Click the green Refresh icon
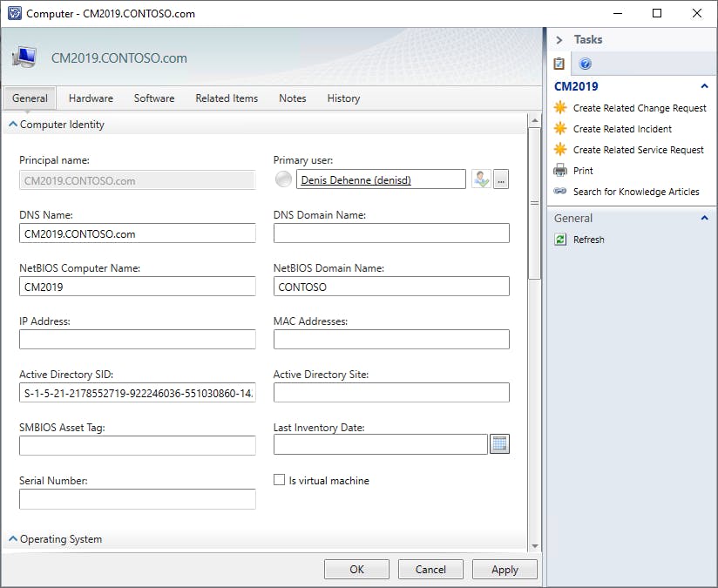The height and width of the screenshot is (588, 718). pyautogui.click(x=560, y=239)
